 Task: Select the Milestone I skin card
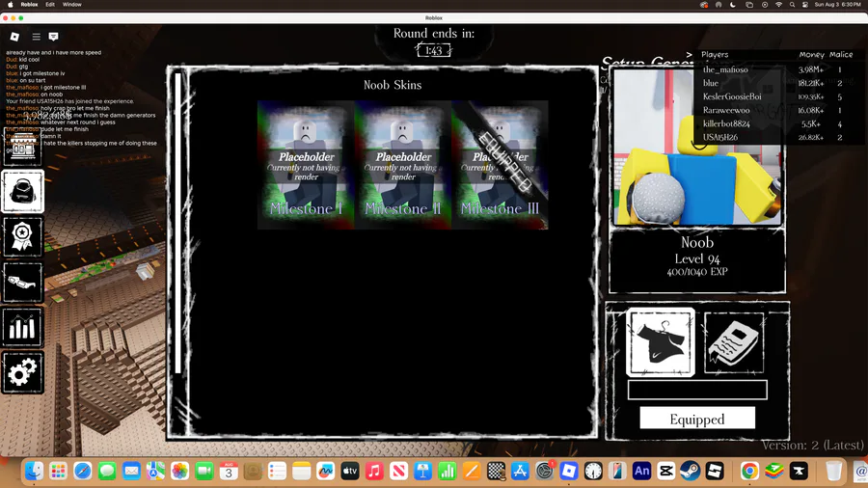306,165
